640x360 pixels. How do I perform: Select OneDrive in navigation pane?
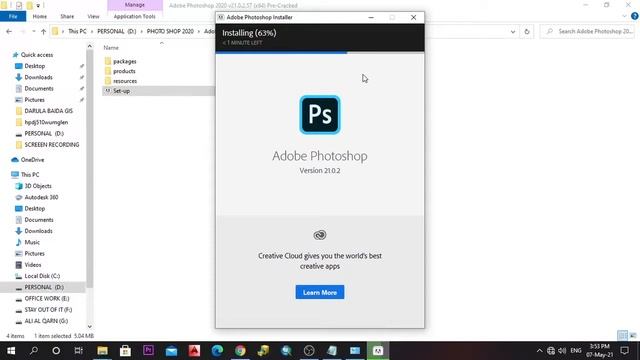pos(32,160)
